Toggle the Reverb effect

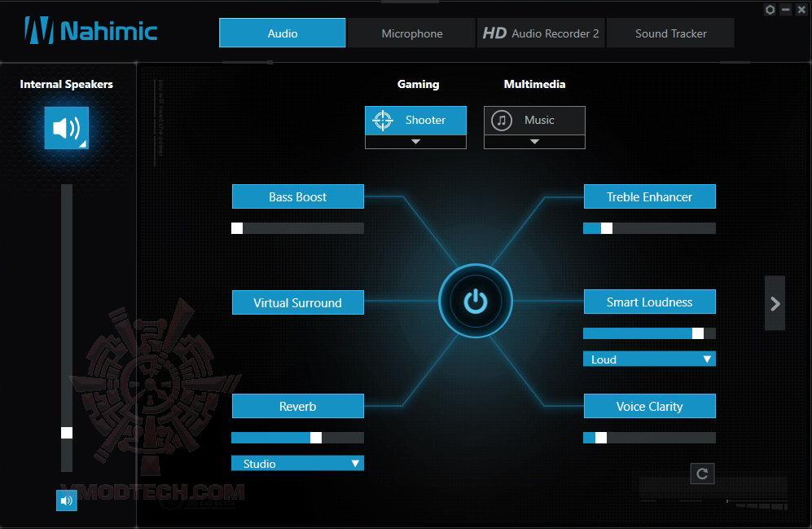(x=298, y=406)
